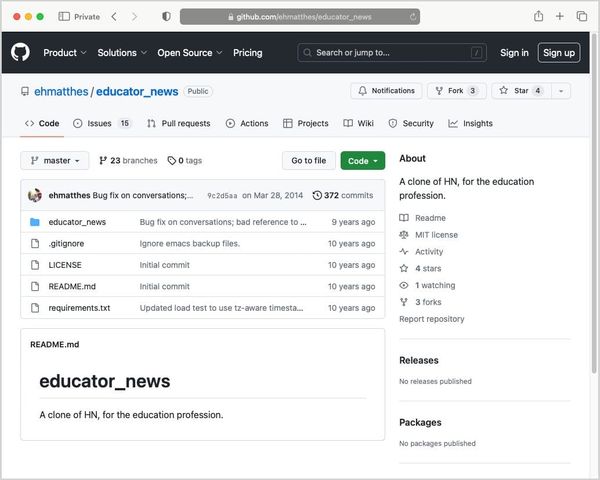Screen dimensions: 600x480
Task: Open commit hash 9c2d5aa
Action: coord(222,196)
